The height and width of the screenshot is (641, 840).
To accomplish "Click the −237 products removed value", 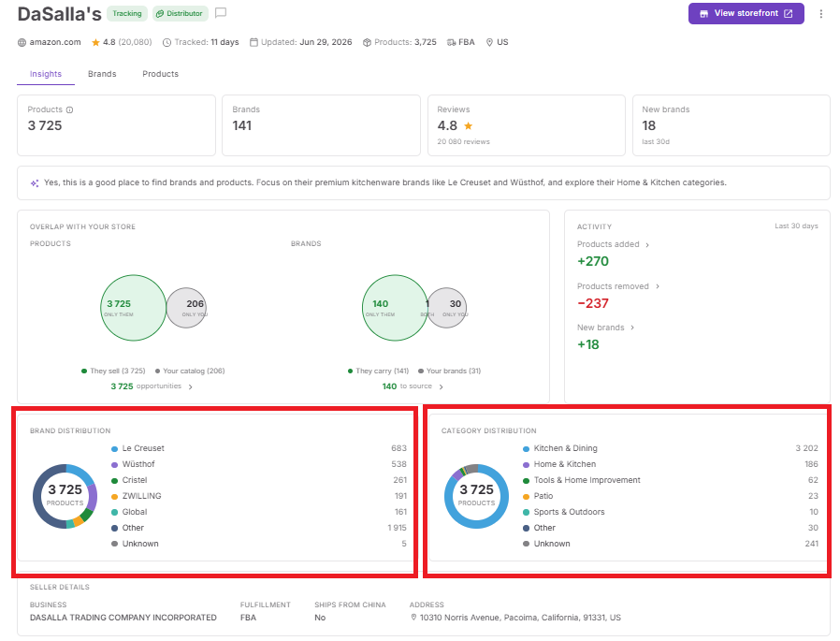I will [x=593, y=303].
